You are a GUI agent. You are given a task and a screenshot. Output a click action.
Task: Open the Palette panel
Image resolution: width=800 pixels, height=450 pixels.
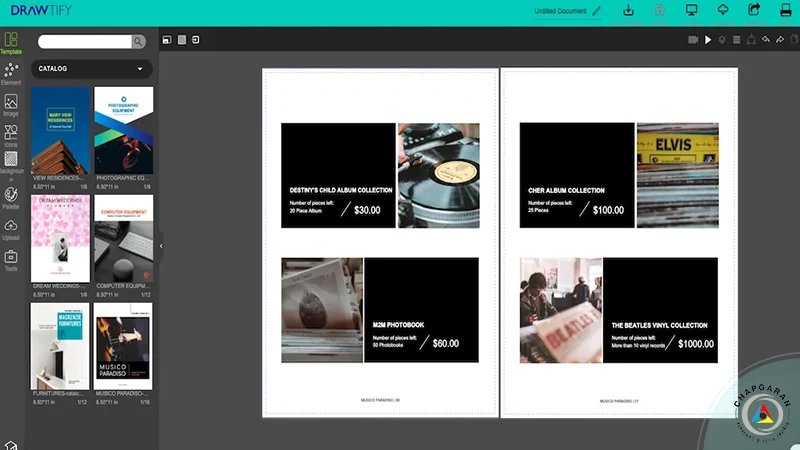point(11,198)
